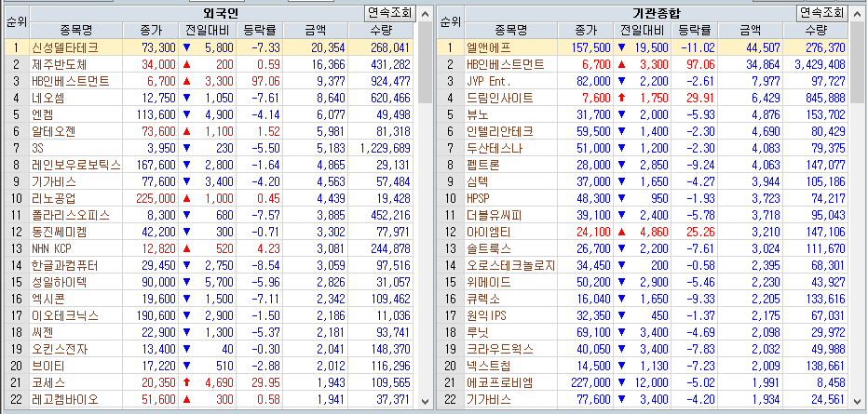Select 이오테크닉스 stock name
The height and width of the screenshot is (414, 868).
[65, 316]
